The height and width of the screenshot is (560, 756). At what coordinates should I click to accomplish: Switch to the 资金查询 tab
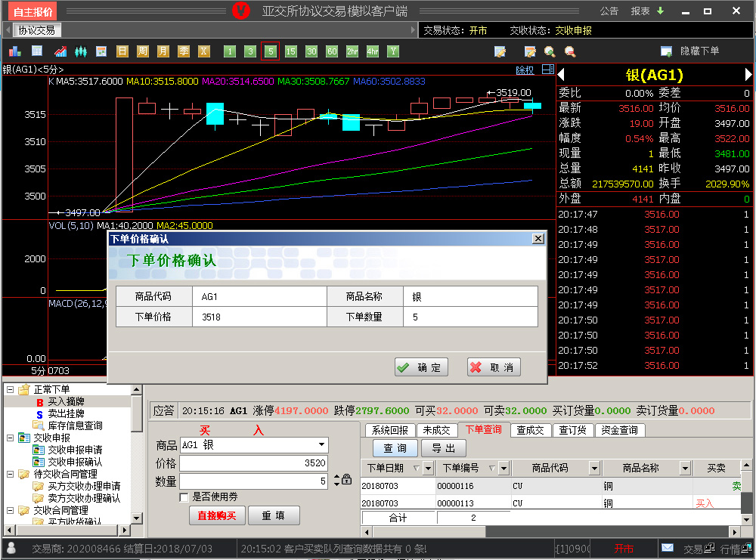click(620, 430)
